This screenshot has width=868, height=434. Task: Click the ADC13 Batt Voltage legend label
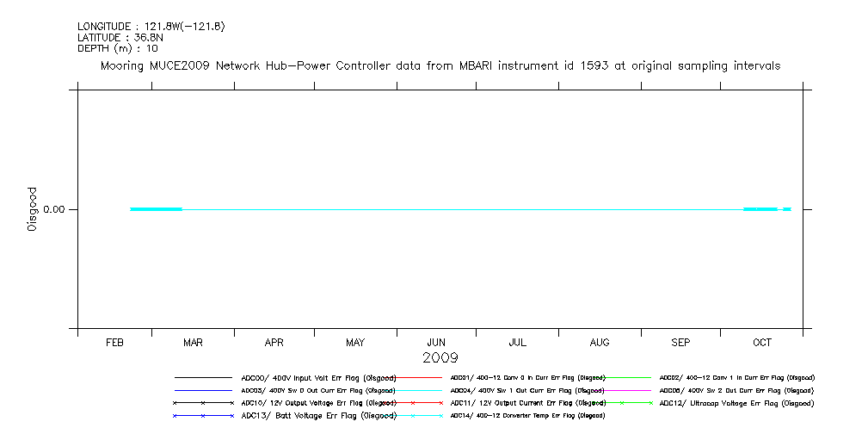point(318,416)
